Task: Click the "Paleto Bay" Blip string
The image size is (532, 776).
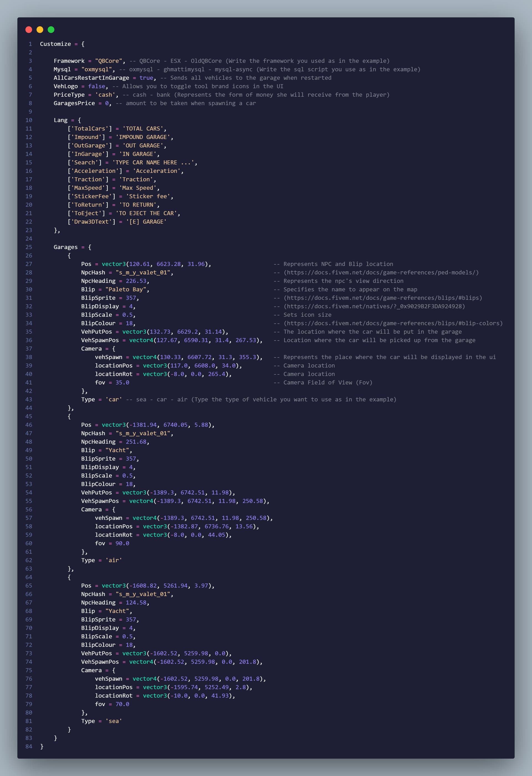Action: tap(126, 290)
